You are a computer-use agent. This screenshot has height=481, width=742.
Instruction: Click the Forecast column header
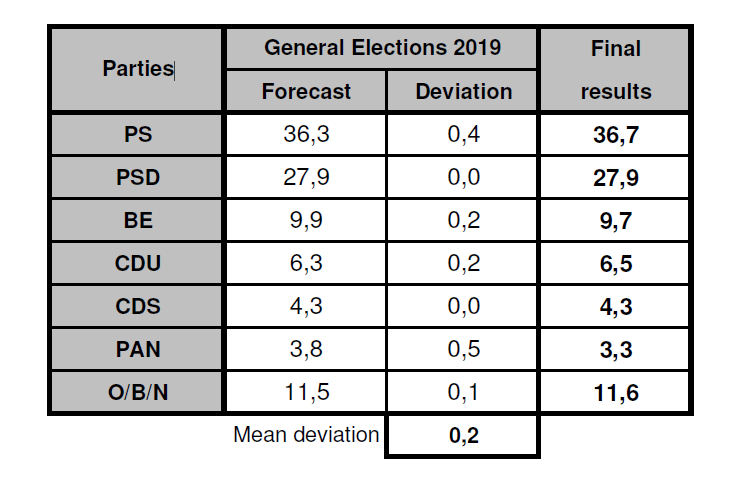[x=306, y=91]
